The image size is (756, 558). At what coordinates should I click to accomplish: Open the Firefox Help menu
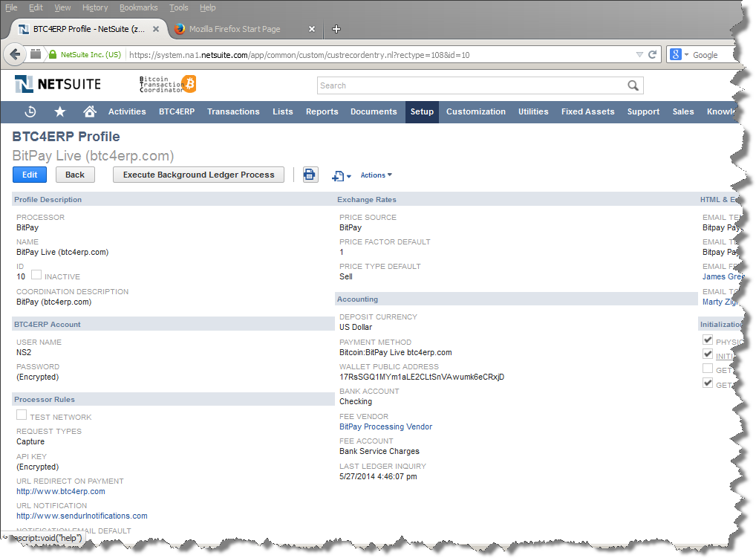[x=207, y=7]
